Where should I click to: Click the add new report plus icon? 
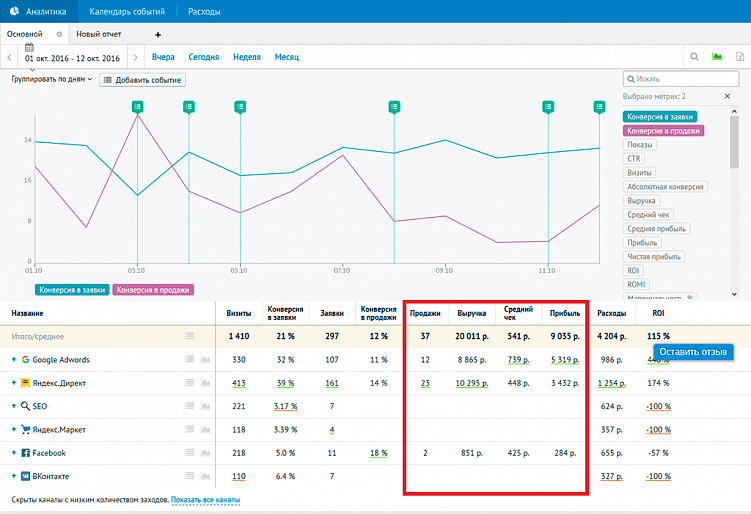click(157, 34)
